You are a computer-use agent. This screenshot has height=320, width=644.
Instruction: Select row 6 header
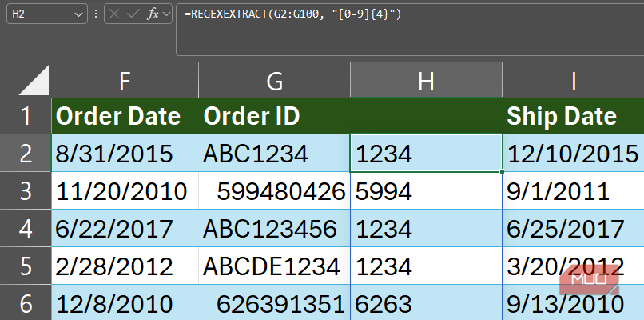26,302
